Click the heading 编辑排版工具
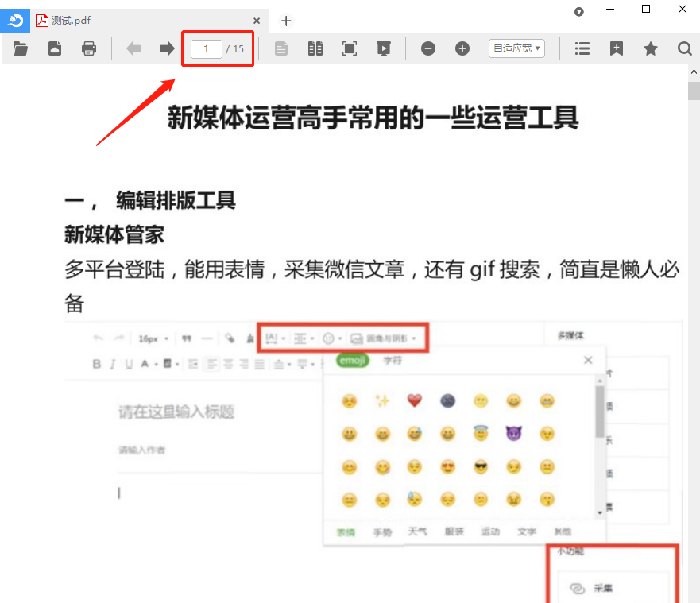 click(176, 200)
